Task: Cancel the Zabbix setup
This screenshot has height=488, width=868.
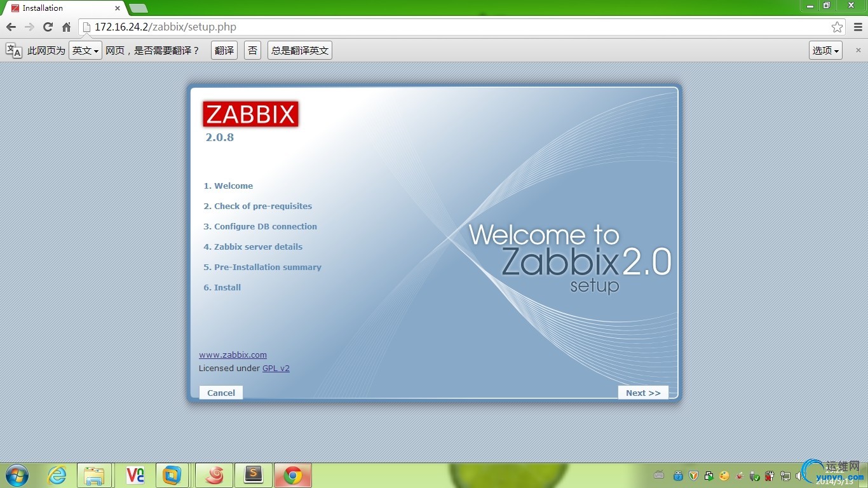Action: click(221, 393)
